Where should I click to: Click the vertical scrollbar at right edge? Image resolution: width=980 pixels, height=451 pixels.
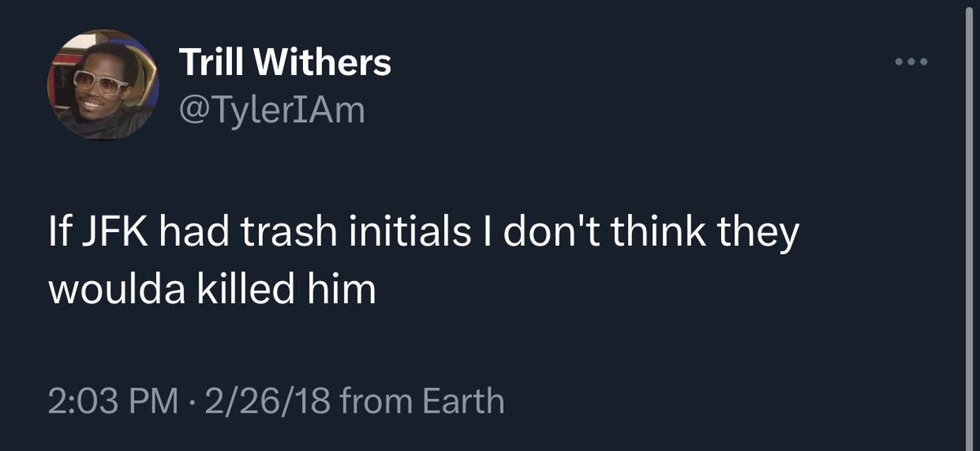pos(969,225)
